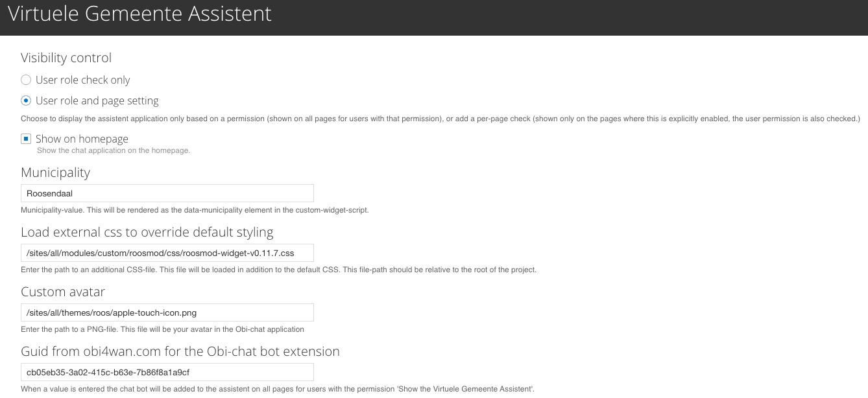The image size is (868, 398).
Task: Click the help text about the PNG-file avatar
Action: [162, 329]
